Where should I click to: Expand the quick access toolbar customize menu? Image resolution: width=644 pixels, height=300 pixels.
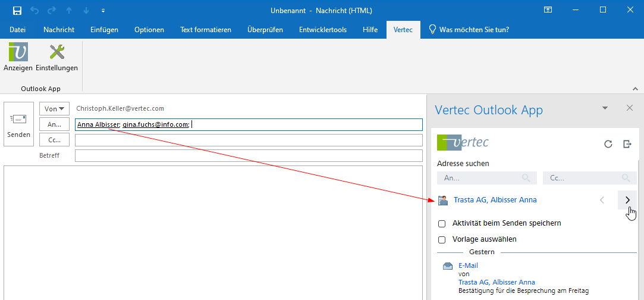pos(103,10)
